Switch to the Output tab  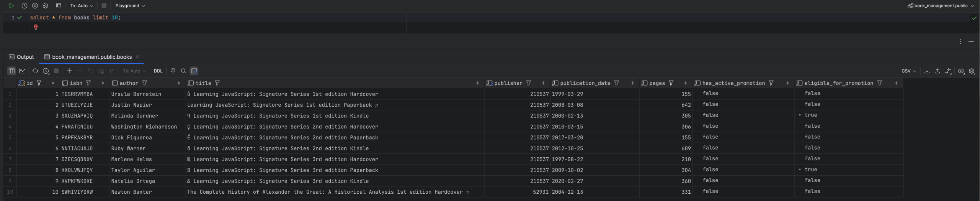21,57
